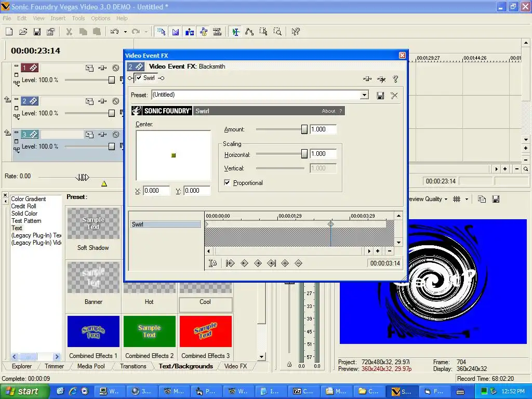The width and height of the screenshot is (532, 399).
Task: Click Insert Keyframe plus diamond button
Action: pyautogui.click(x=285, y=263)
